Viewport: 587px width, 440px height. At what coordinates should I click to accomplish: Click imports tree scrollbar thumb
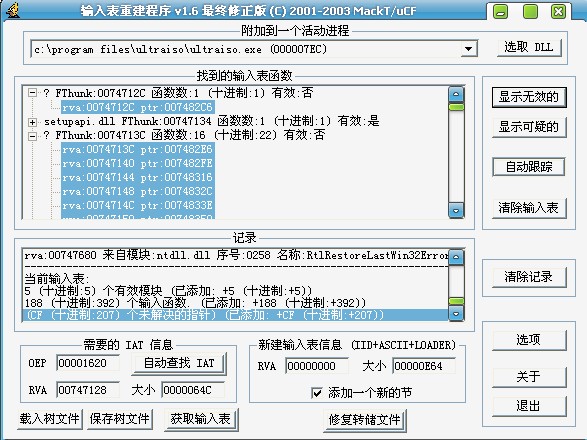tap(456, 107)
